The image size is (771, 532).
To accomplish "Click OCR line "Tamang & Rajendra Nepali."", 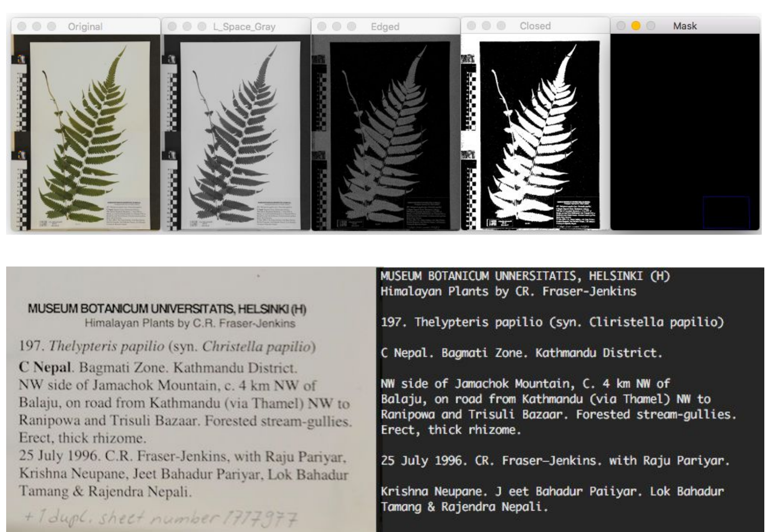I will tap(464, 507).
